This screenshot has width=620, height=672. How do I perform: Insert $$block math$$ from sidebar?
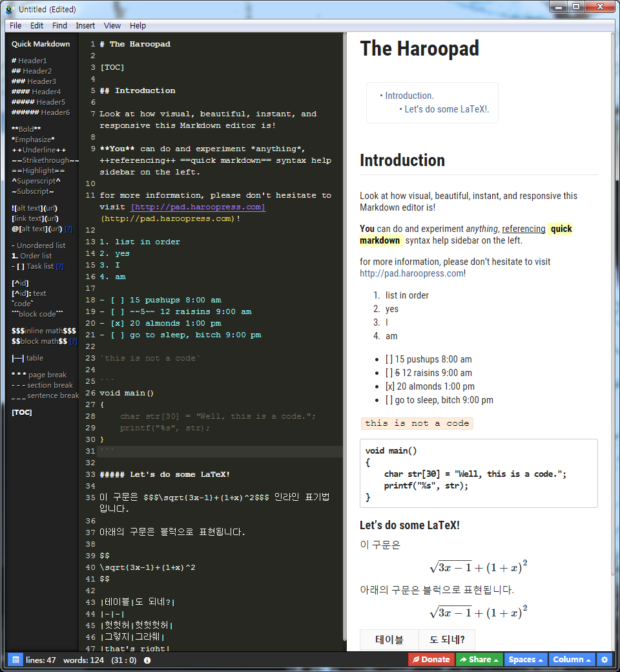(x=39, y=342)
